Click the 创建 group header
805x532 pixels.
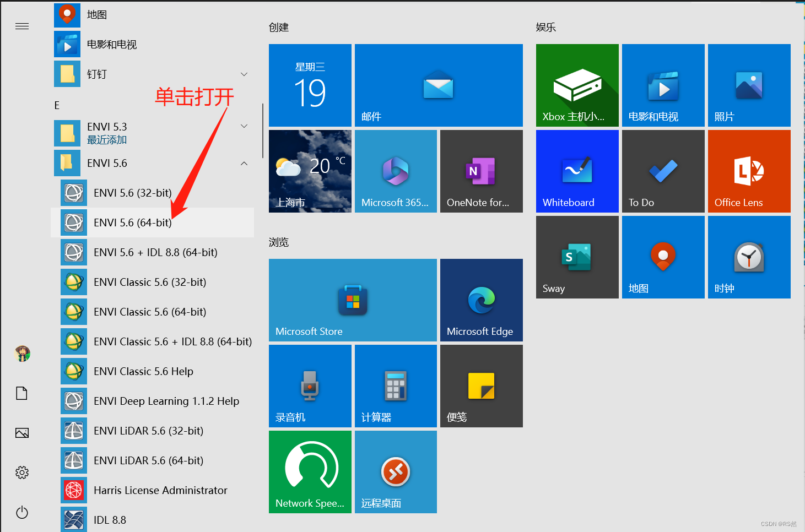279,28
